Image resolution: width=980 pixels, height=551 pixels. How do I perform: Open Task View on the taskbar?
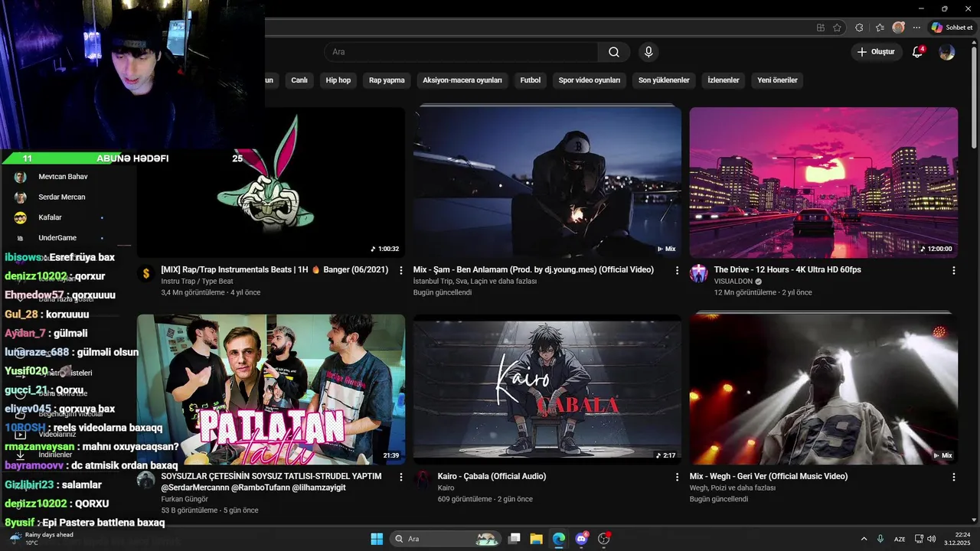tap(514, 539)
